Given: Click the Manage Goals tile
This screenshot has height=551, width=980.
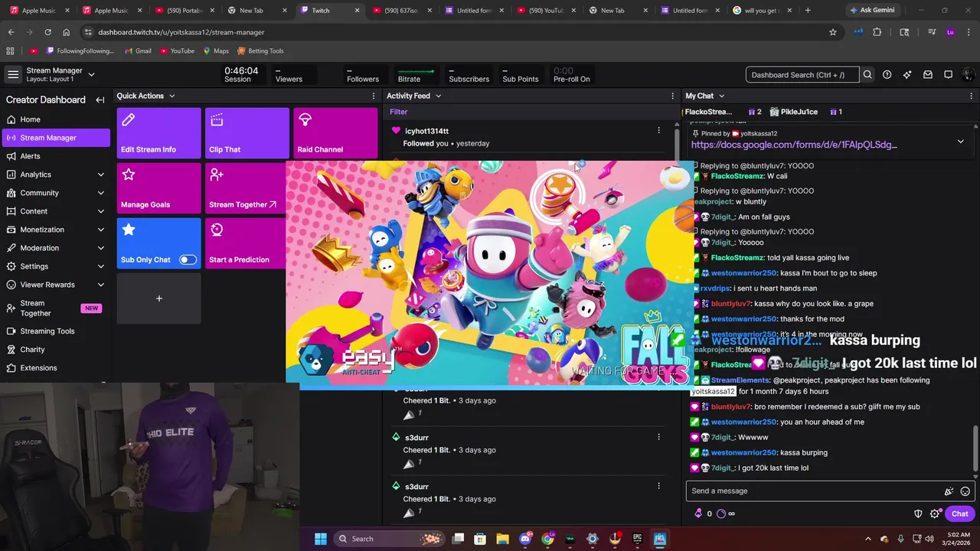Looking at the screenshot, I should click(158, 188).
